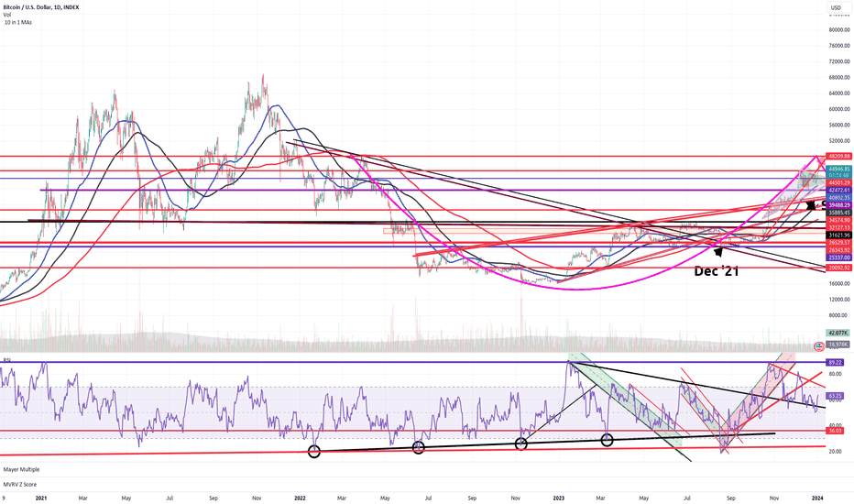Image resolution: width=854 pixels, height=504 pixels.
Task: Expand the MVRV Z Score pane
Action: 19,484
